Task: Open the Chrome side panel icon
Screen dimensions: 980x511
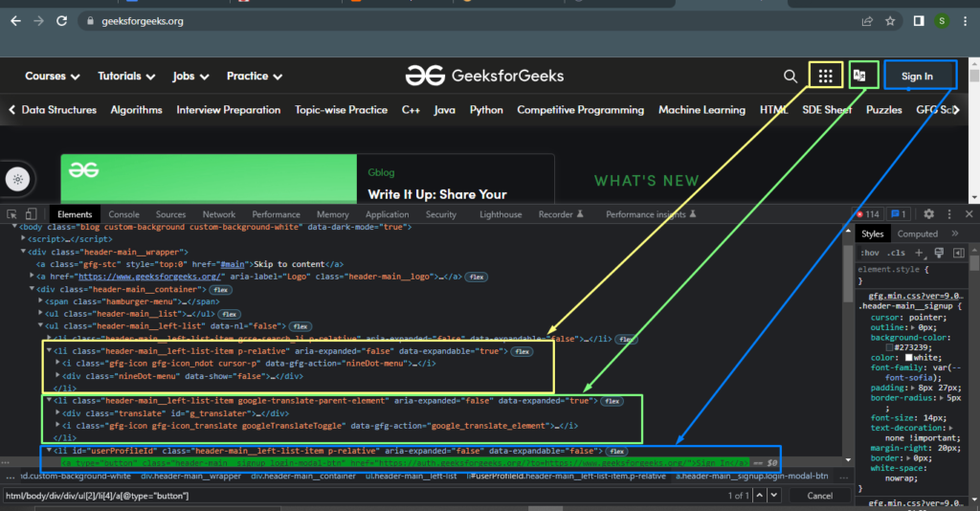Action: [918, 20]
